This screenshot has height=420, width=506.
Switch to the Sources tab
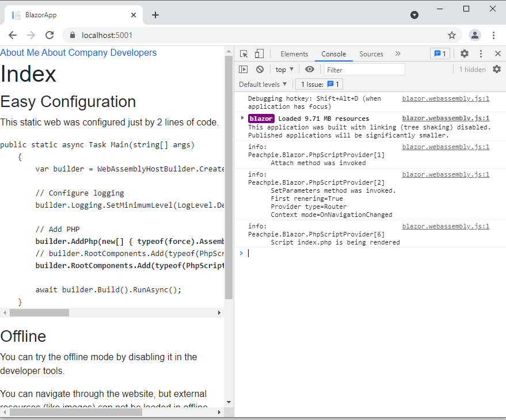(x=371, y=54)
